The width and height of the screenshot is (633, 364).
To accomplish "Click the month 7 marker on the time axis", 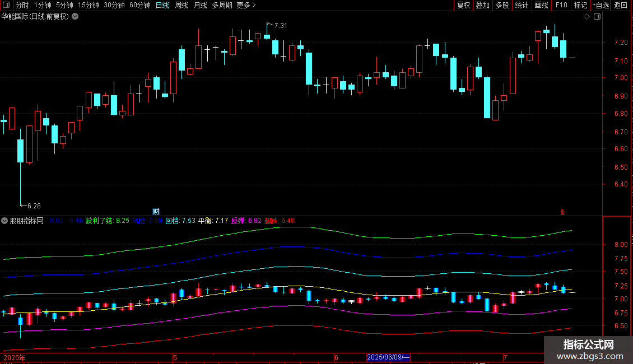I will tap(505, 357).
